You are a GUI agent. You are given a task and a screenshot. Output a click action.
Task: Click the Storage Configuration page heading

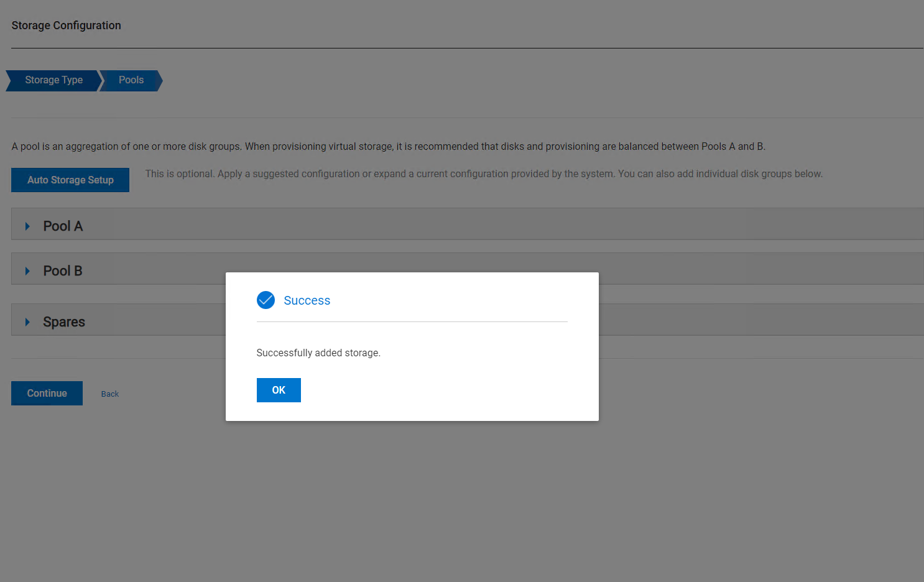(66, 25)
